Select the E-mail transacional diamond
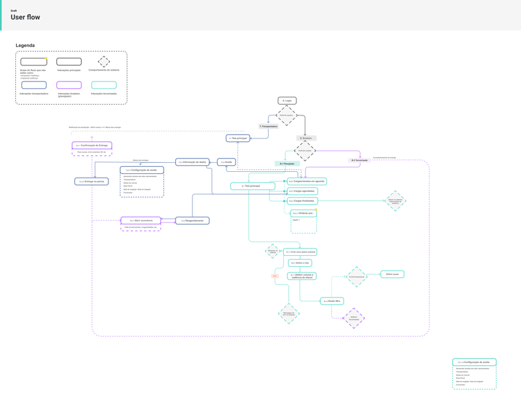This screenshot has width=521, height=420. [357, 277]
